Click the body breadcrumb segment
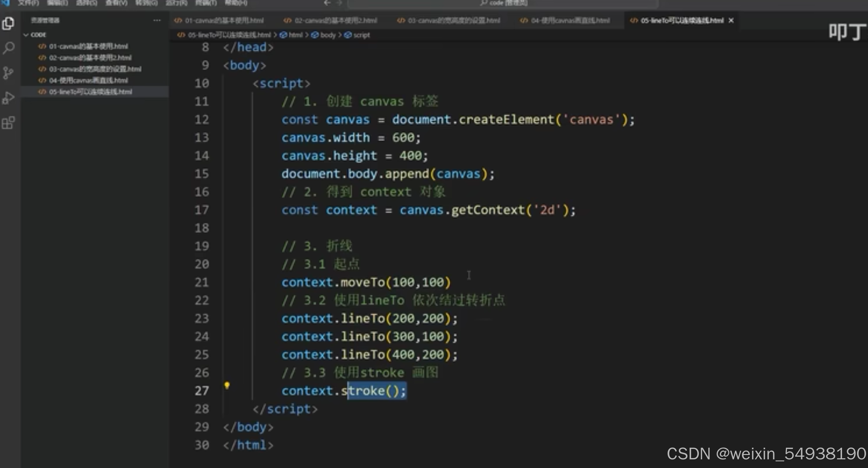This screenshot has height=468, width=868. [327, 35]
